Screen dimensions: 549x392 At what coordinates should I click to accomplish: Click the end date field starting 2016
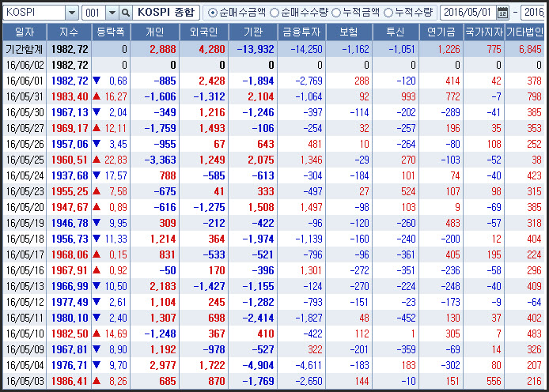[x=533, y=13]
